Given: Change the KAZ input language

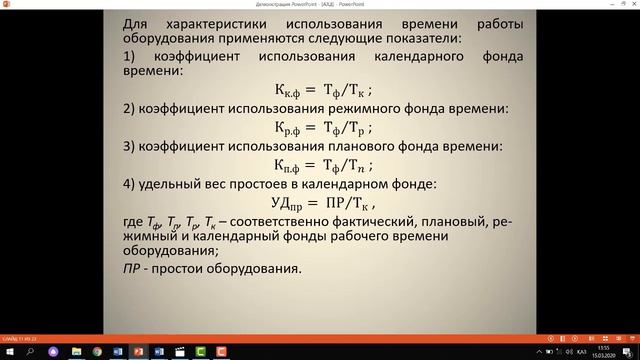Looking at the screenshot, I should pos(582,352).
